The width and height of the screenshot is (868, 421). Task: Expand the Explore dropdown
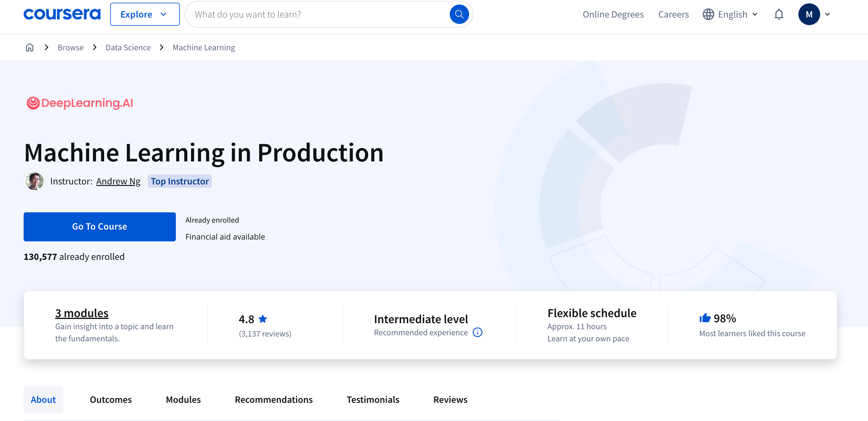point(145,15)
